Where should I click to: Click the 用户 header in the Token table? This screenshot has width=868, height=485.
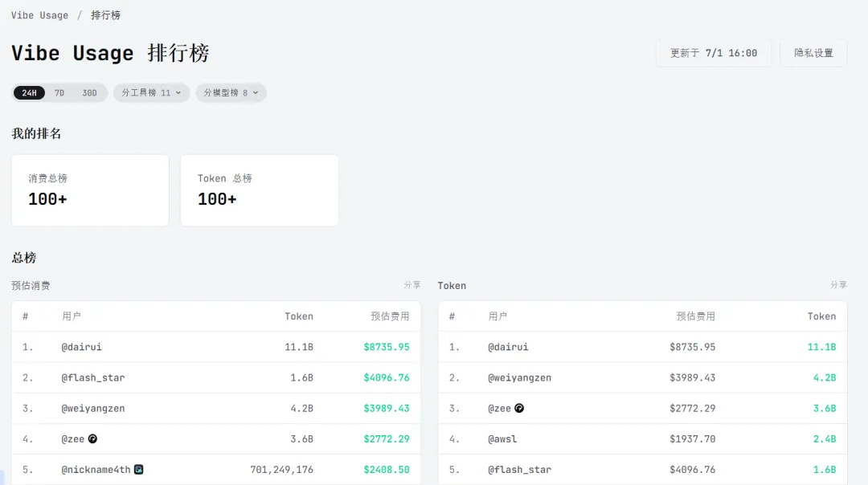click(x=497, y=316)
